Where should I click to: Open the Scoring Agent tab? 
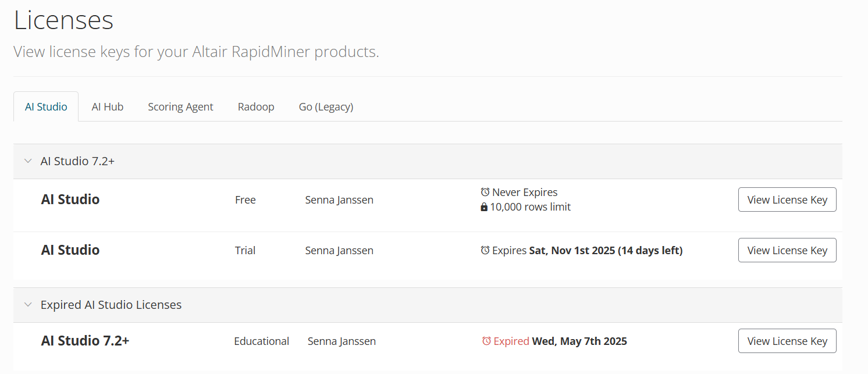180,107
